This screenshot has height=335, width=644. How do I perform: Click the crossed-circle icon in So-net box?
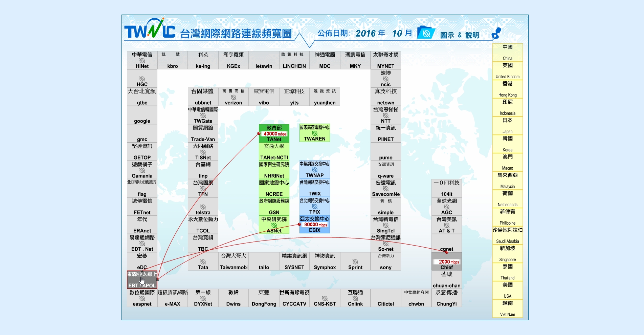(386, 244)
